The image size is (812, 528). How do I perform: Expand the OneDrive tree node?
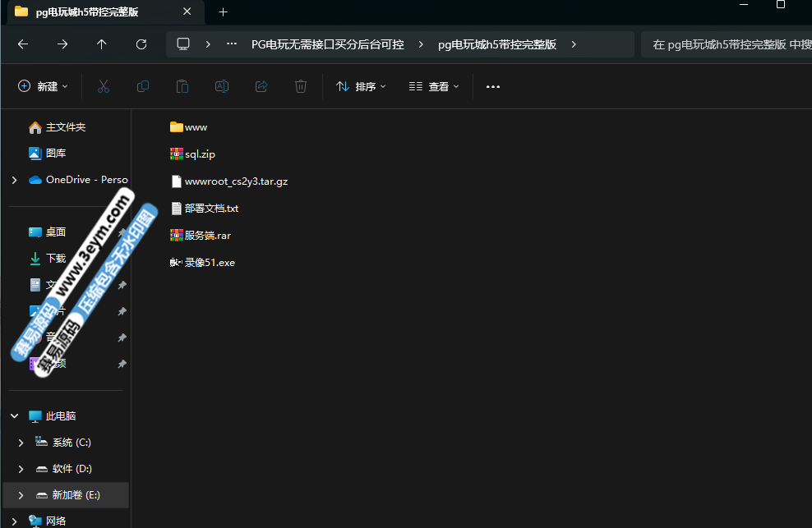[14, 180]
